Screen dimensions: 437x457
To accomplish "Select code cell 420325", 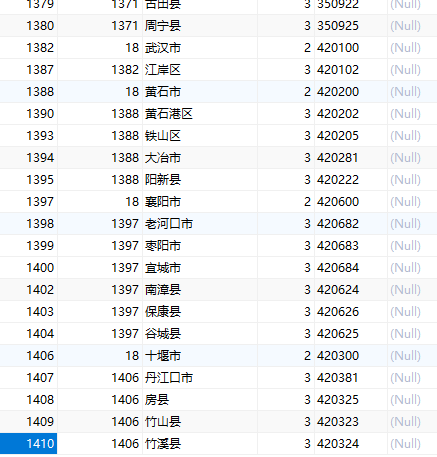I will tap(351, 400).
